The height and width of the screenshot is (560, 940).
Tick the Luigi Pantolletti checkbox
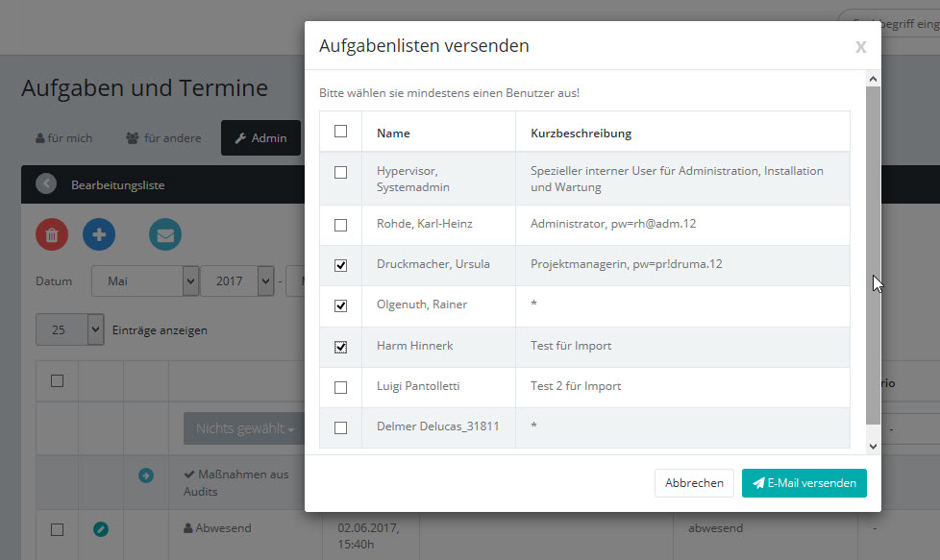(340, 387)
